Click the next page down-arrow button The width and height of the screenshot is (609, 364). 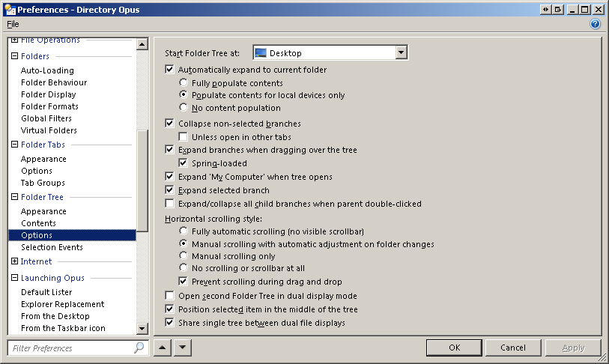[183, 348]
